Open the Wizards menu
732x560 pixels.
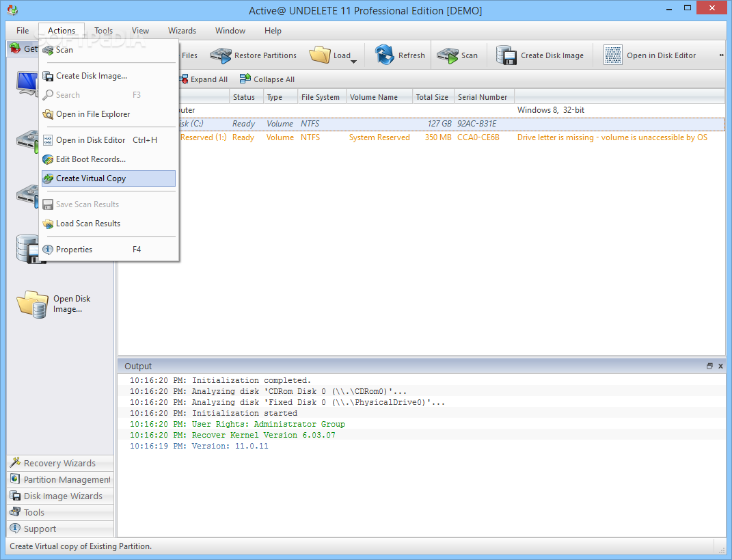[182, 31]
